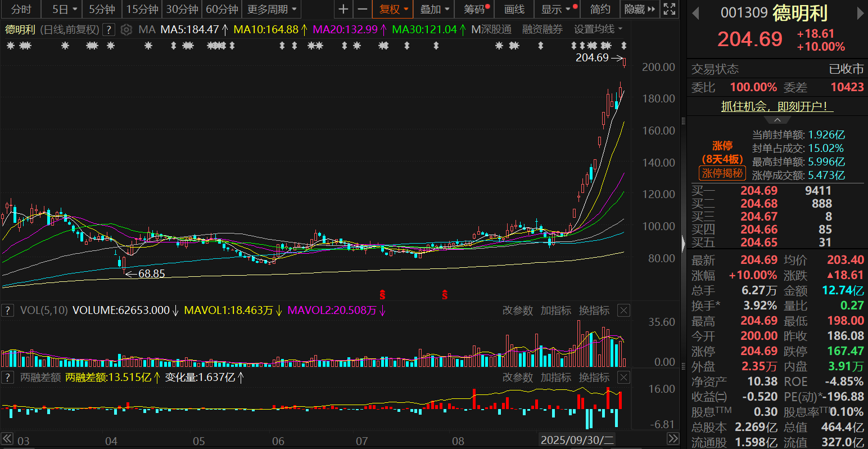The image size is (868, 449).
Task: Toggle the 简约 simple view
Action: [600, 9]
